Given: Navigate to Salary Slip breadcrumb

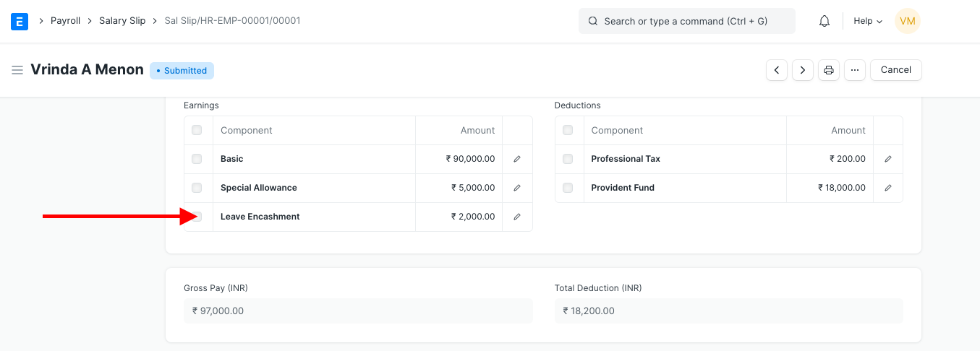Looking at the screenshot, I should click(x=122, y=21).
